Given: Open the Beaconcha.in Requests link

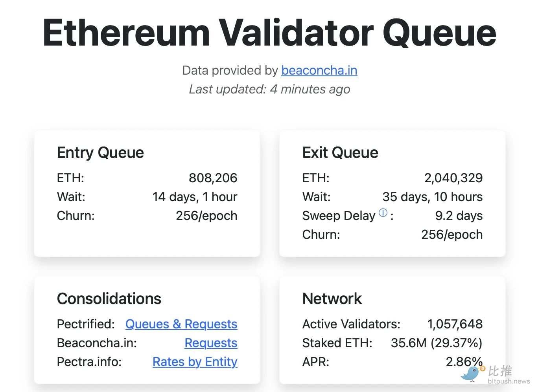Looking at the screenshot, I should point(211,343).
